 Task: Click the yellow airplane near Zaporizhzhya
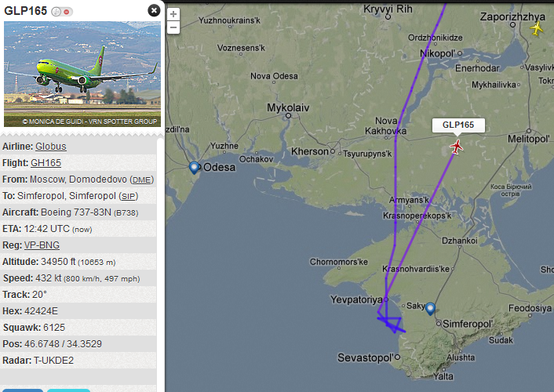point(537,28)
